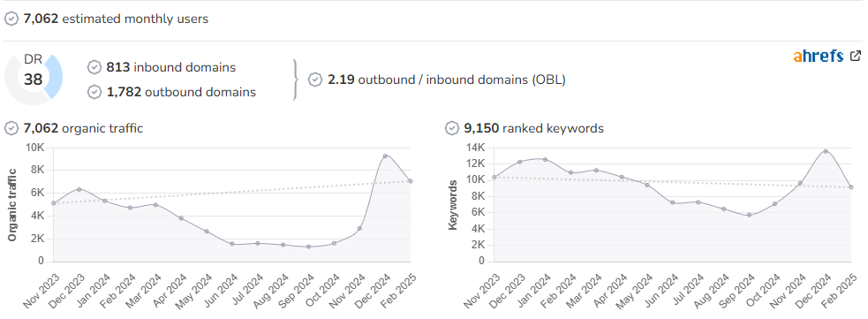Select the May 2024 point on keywords chart
The width and height of the screenshot is (868, 319).
647,185
